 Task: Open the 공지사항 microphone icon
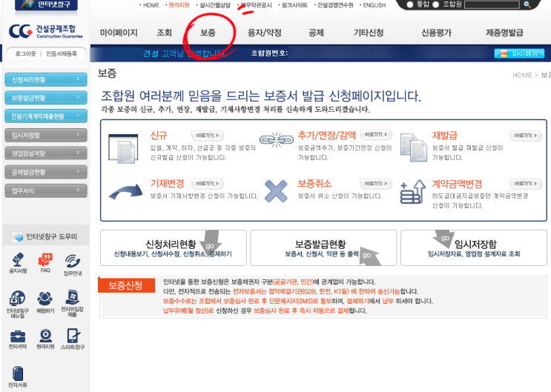(x=18, y=259)
